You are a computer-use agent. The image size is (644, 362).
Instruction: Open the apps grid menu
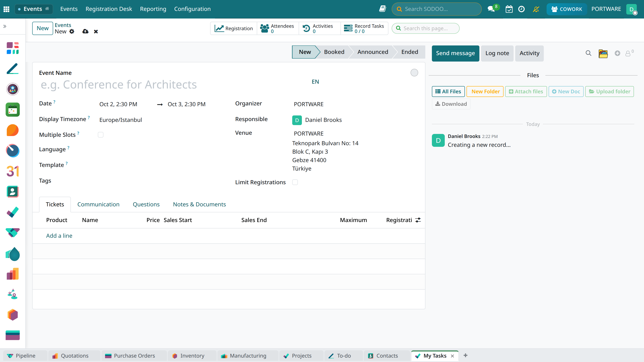[6, 9]
